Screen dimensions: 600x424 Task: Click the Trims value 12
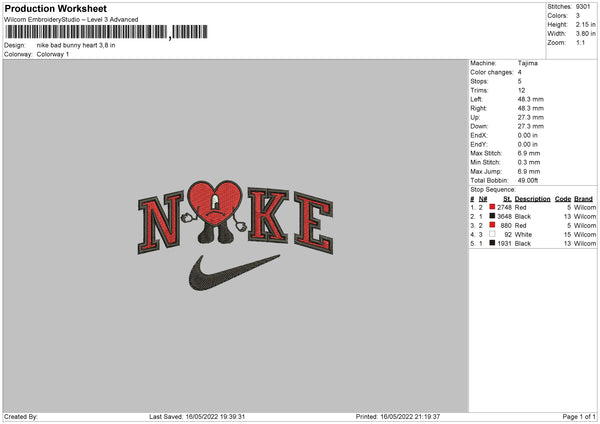click(522, 90)
